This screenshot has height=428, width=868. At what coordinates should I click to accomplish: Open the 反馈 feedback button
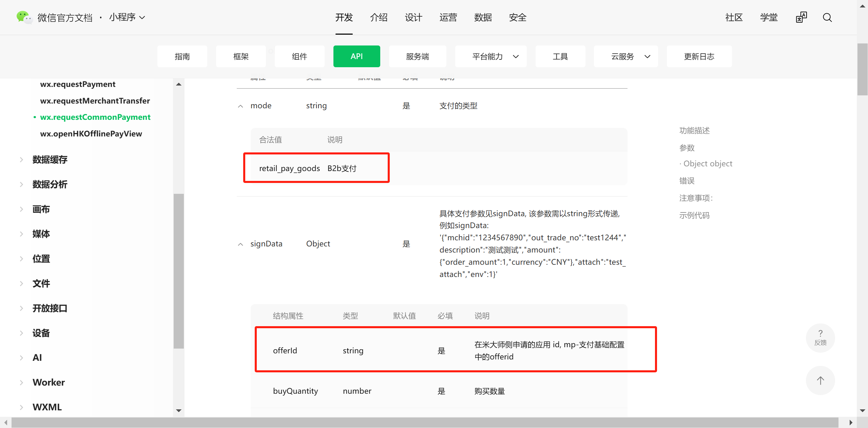click(820, 338)
